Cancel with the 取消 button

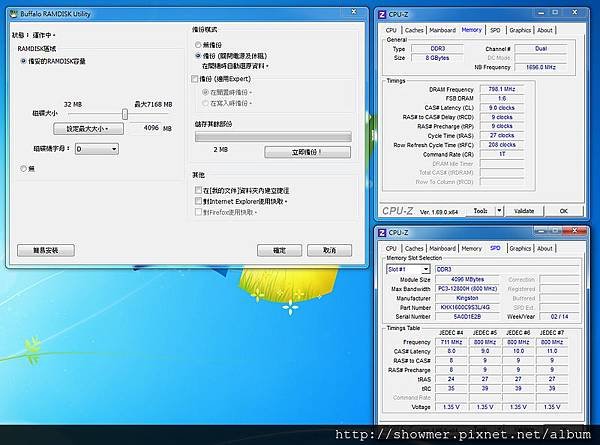point(329,251)
